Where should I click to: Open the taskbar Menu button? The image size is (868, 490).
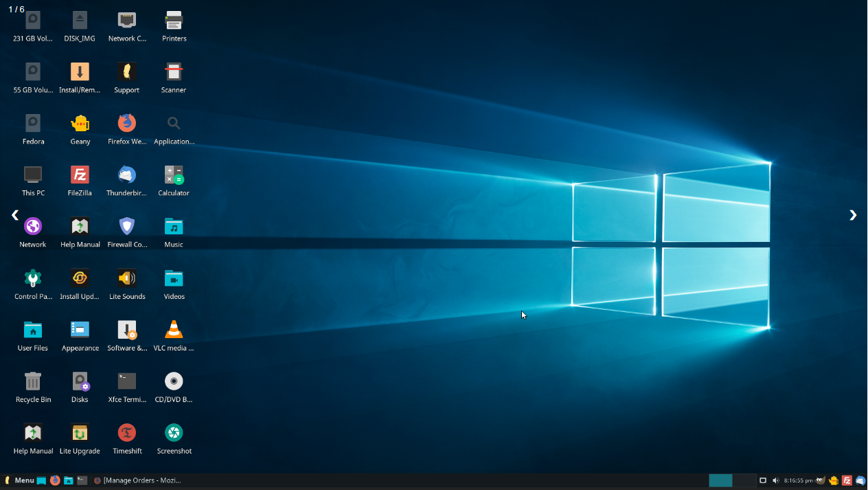coord(19,480)
